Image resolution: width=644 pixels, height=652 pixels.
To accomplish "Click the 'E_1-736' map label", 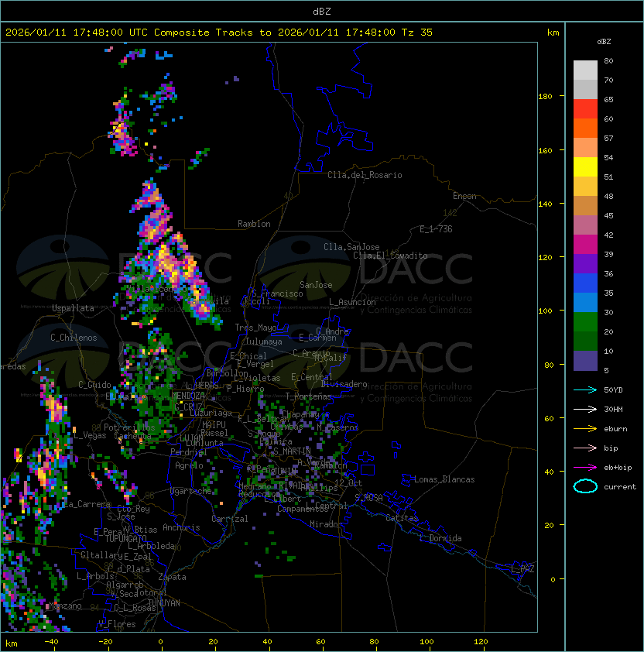I will point(436,229).
